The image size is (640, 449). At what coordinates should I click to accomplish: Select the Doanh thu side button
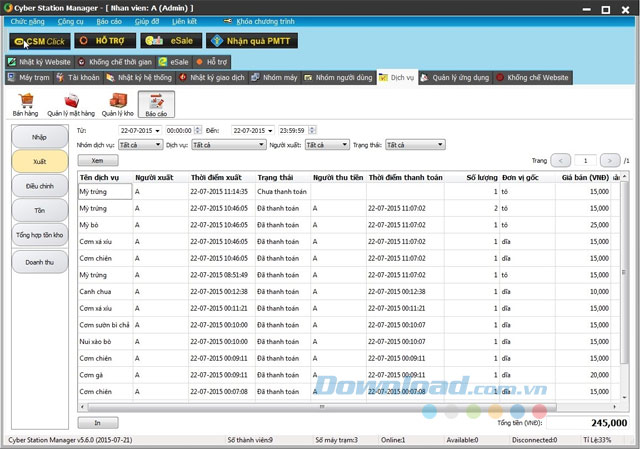40,262
